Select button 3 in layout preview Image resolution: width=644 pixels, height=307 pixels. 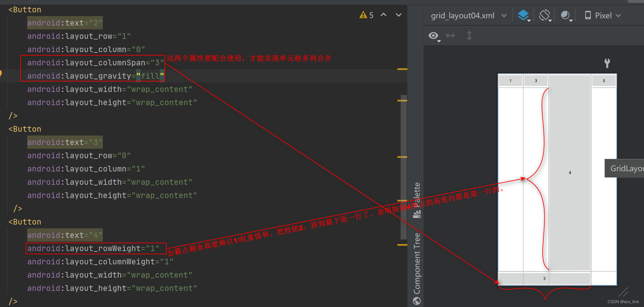coord(536,81)
